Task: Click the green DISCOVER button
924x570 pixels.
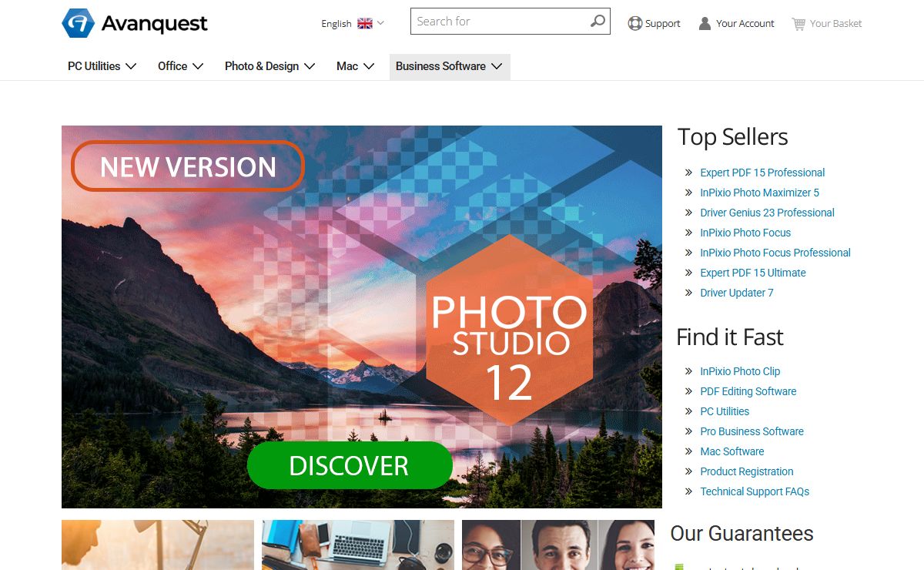Action: coord(350,465)
